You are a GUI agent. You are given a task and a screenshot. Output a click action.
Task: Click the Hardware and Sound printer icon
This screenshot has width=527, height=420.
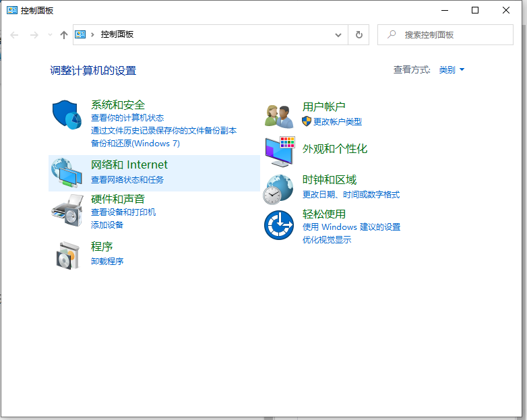point(67,211)
